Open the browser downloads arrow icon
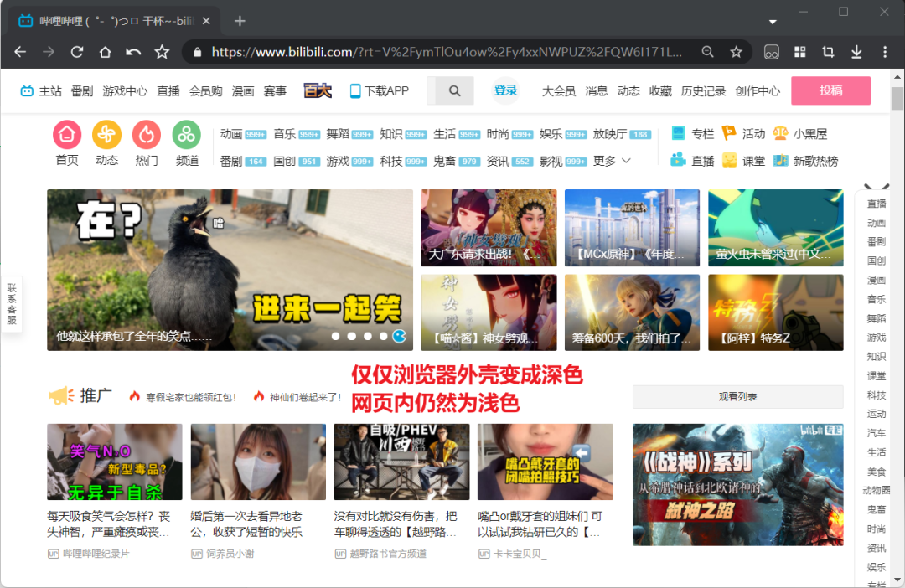Viewport: 905px width, 588px height. [856, 52]
